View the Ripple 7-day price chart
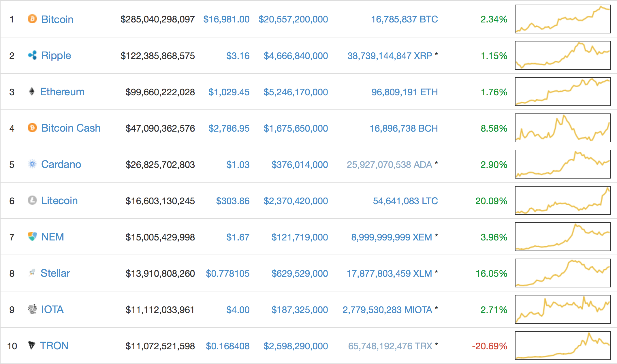The image size is (617, 364). click(563, 55)
